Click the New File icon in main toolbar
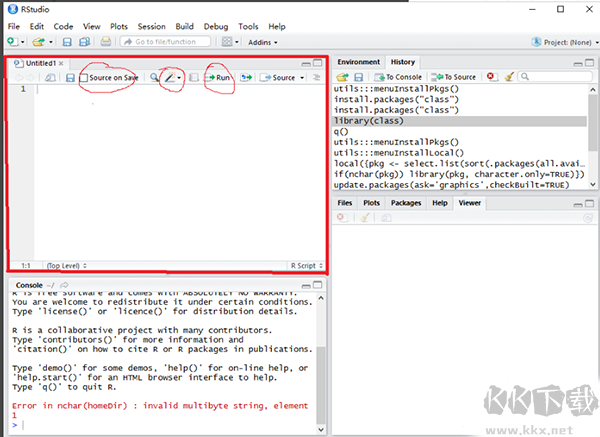The height and width of the screenshot is (437, 600). (13, 41)
